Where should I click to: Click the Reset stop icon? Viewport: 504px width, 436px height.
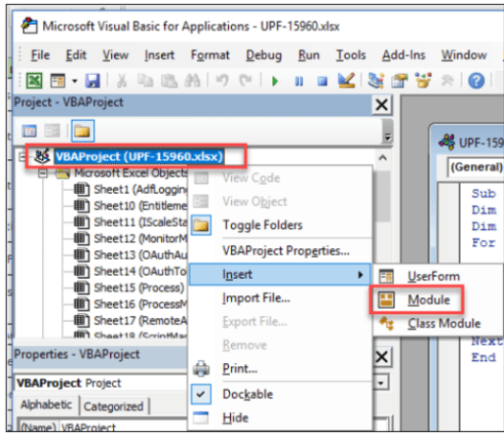tap(322, 81)
